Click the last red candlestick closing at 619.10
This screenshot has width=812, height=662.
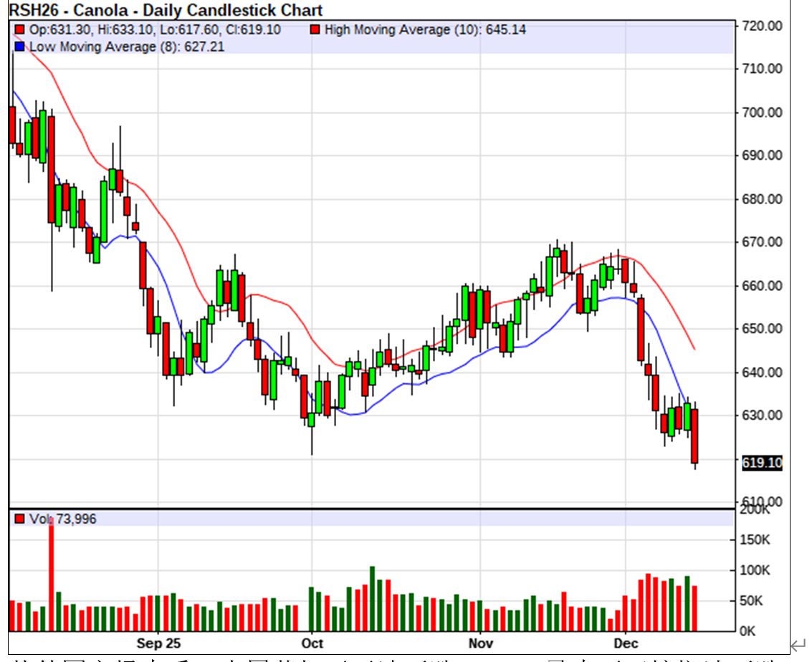(694, 436)
